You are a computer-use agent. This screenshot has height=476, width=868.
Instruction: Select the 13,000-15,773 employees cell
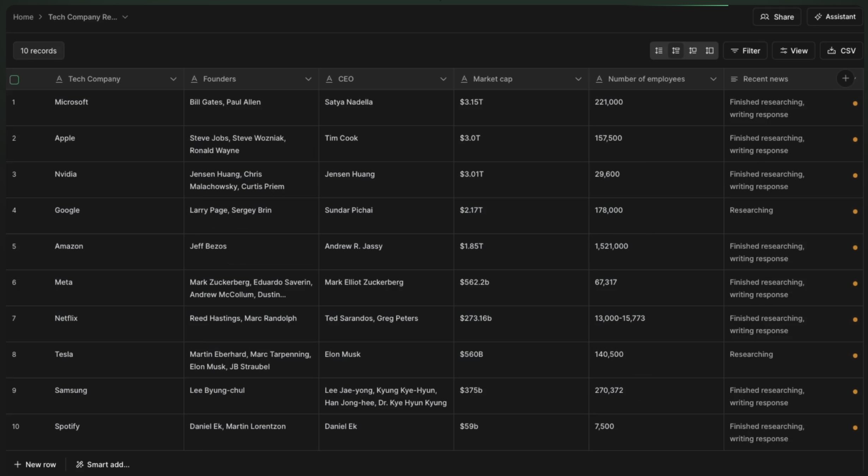coord(656,324)
